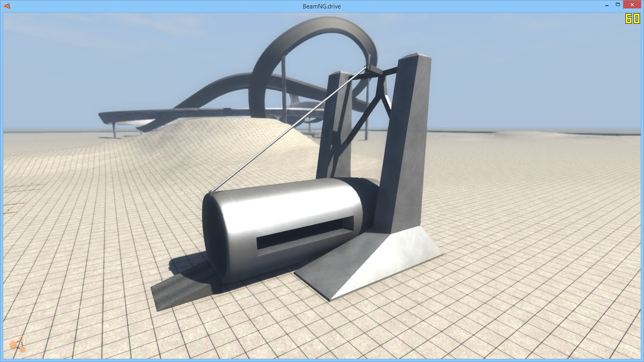Screen dimensions: 644x362
Task: Click the BeamNG app icon in title bar
Action: [7, 6]
